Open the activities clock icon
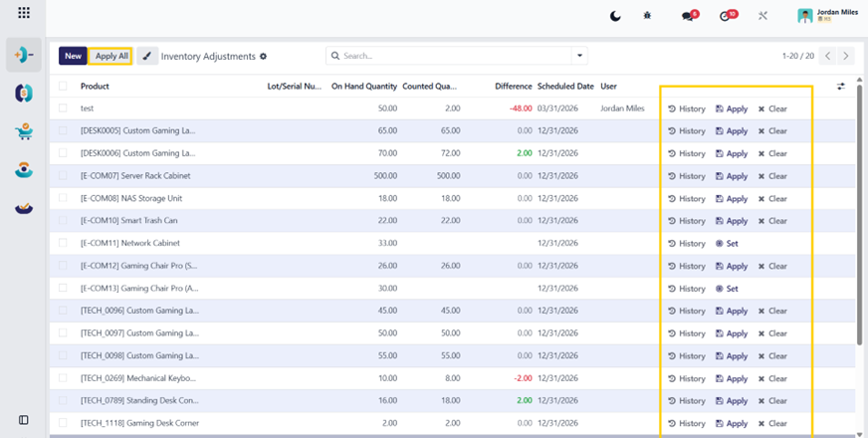868x438 pixels. pyautogui.click(x=725, y=16)
